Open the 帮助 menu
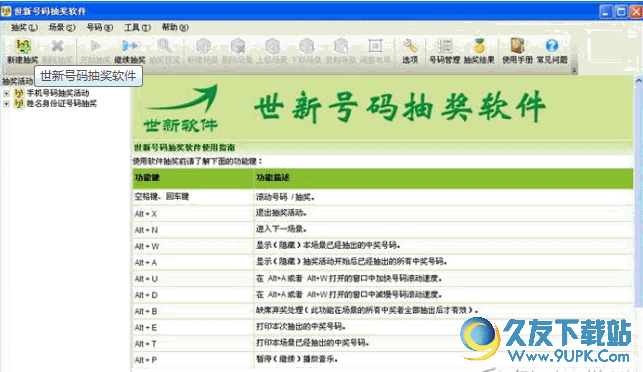643x372 pixels. pos(175,27)
